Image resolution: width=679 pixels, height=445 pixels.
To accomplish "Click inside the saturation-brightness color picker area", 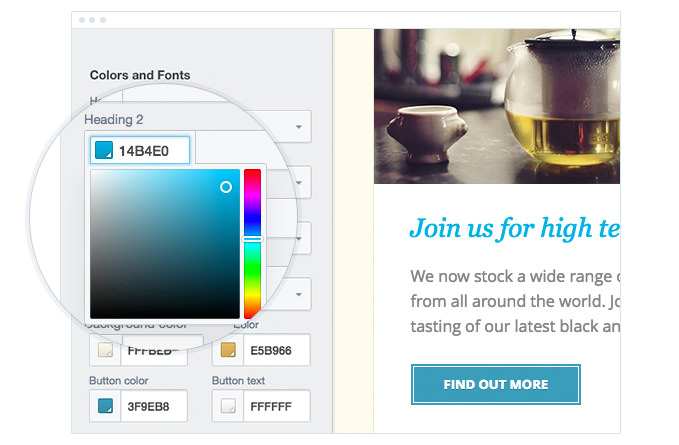I will pyautogui.click(x=160, y=250).
